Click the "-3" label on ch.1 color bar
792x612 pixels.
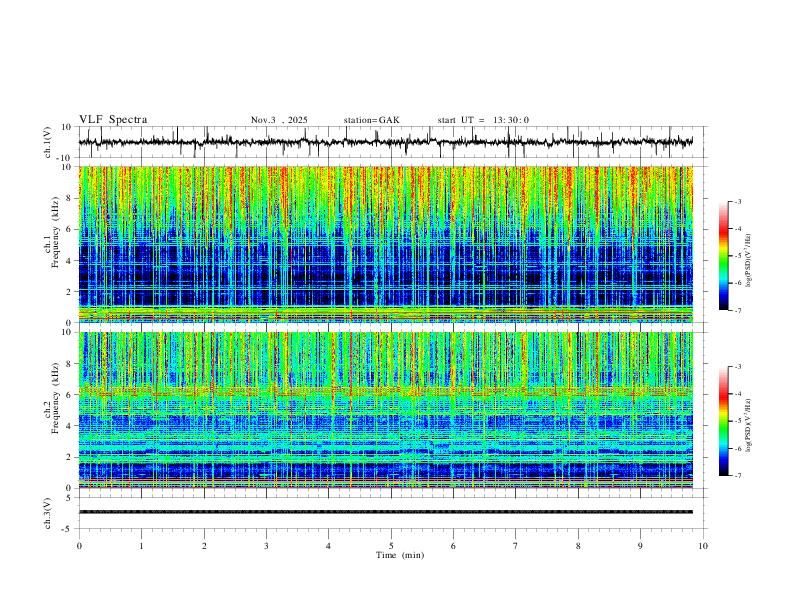(x=737, y=201)
